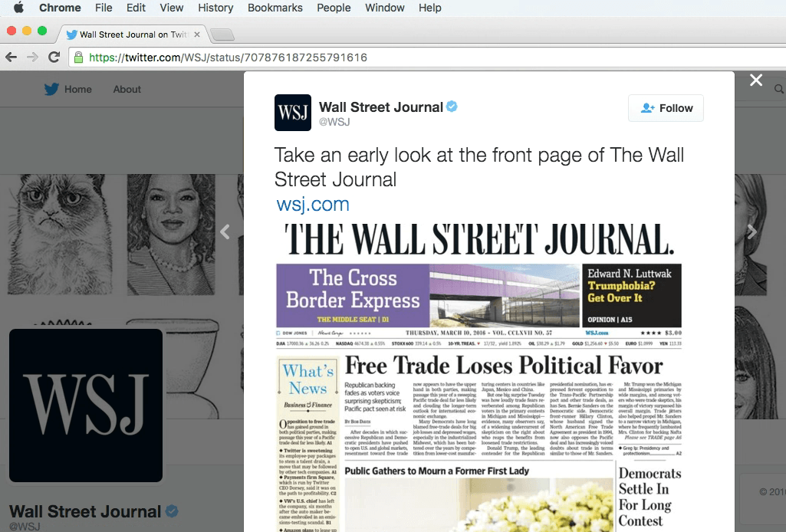
Task: Select the Wall Street Journal on Twitter tab
Action: (x=133, y=34)
